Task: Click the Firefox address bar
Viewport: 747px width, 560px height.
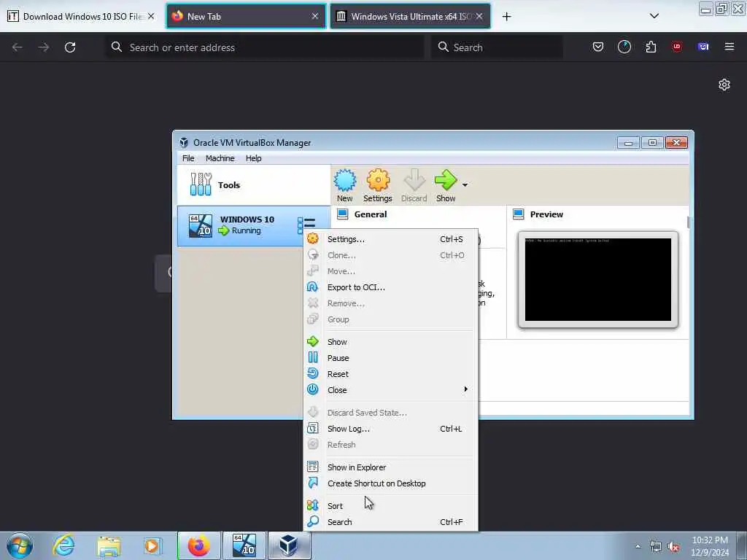Action: coord(265,47)
